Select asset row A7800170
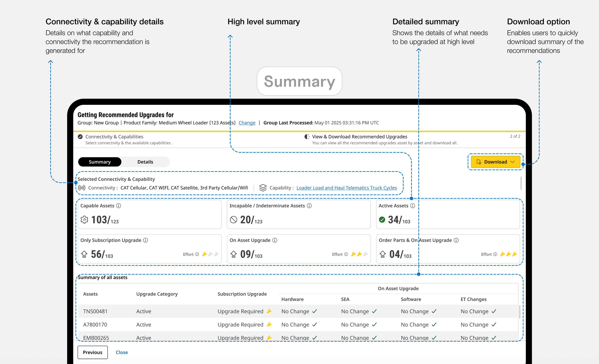Screen dimensions: 599x364 tap(298, 325)
